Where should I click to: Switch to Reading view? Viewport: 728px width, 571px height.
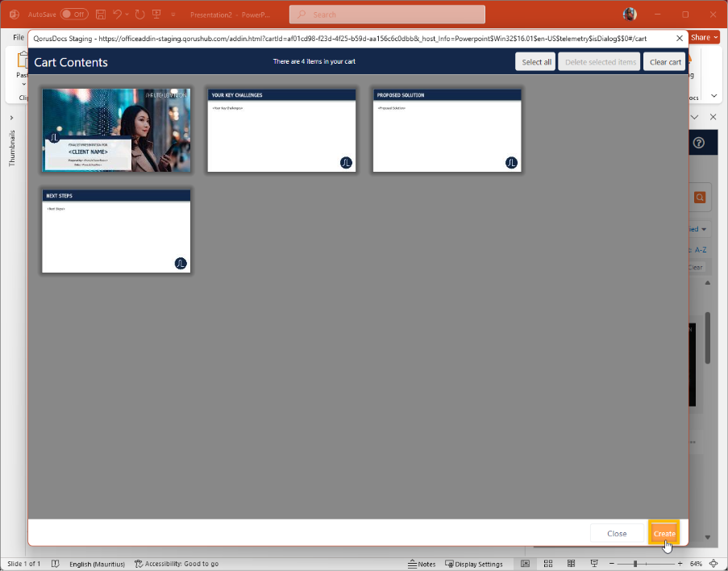click(x=571, y=563)
